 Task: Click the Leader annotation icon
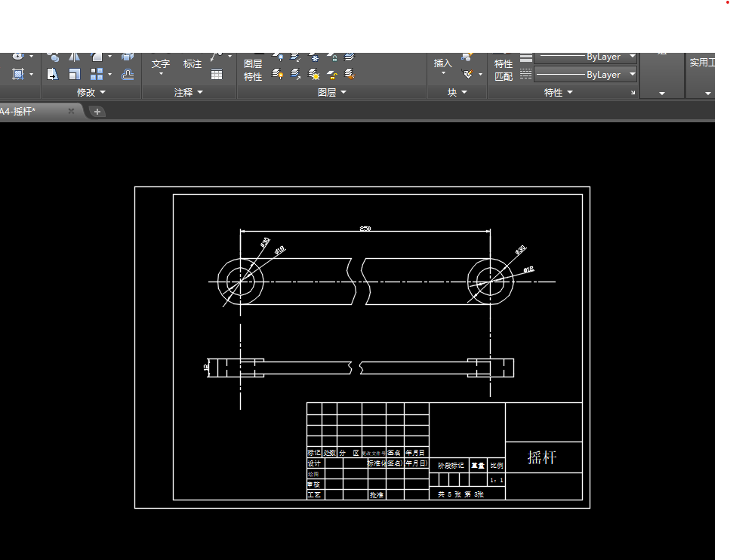(217, 57)
